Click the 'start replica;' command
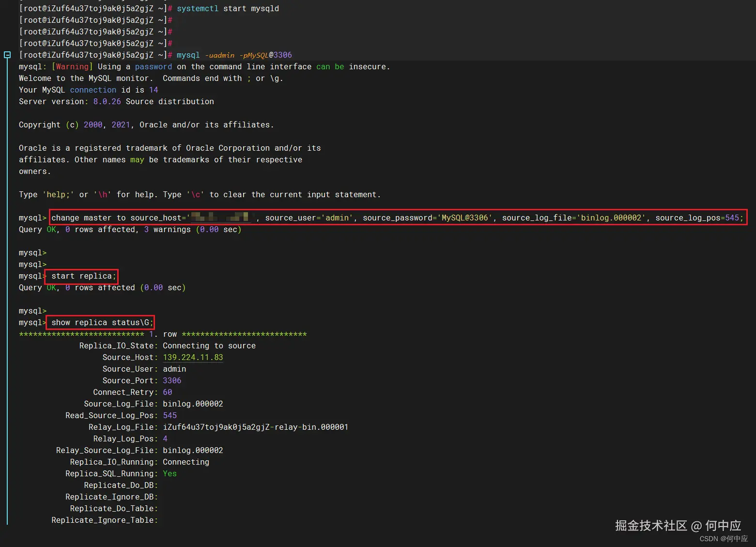 point(84,276)
